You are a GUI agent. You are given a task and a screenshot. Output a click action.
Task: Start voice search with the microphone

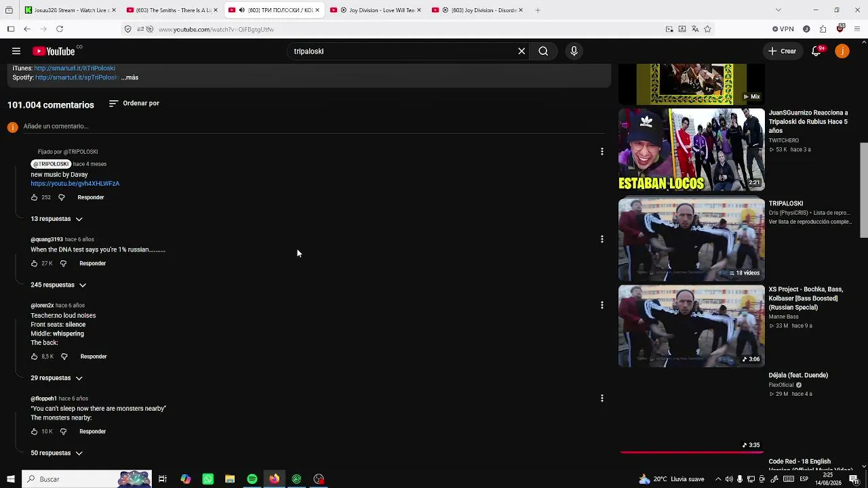(x=574, y=51)
